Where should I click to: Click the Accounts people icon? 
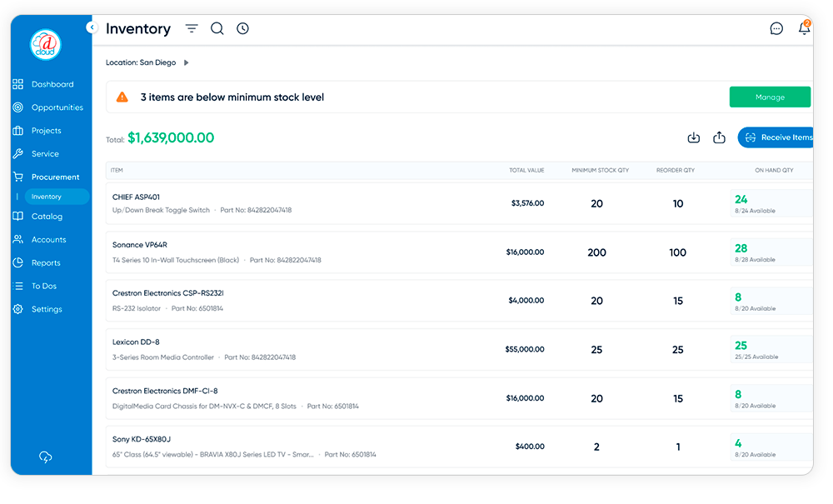click(x=18, y=240)
